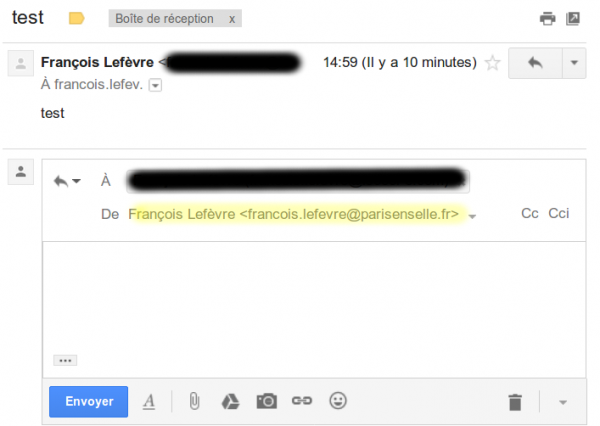Expand the De sender address dropdown
This screenshot has width=600, height=426.
tap(473, 216)
